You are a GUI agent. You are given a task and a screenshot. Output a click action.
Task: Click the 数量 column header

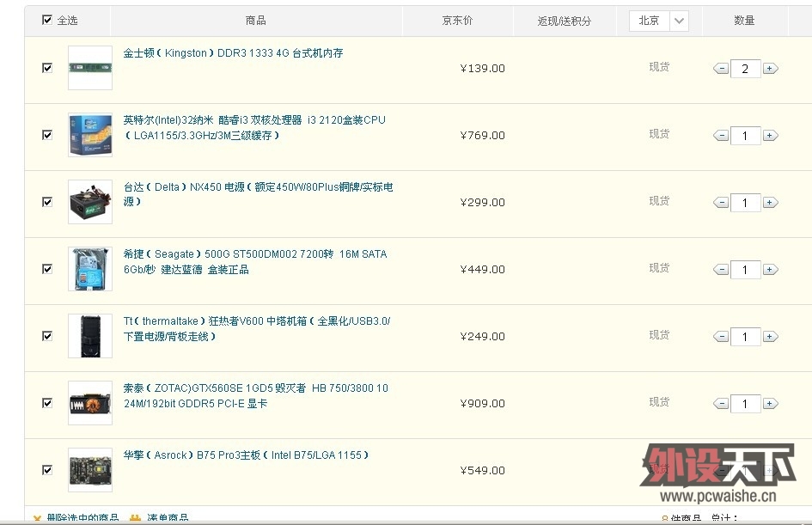pos(744,21)
